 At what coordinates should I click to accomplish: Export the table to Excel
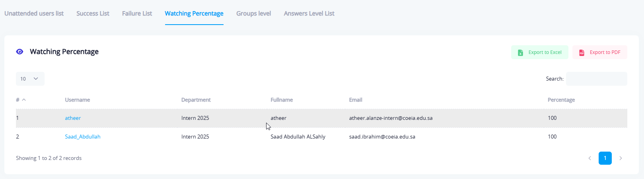pyautogui.click(x=540, y=52)
